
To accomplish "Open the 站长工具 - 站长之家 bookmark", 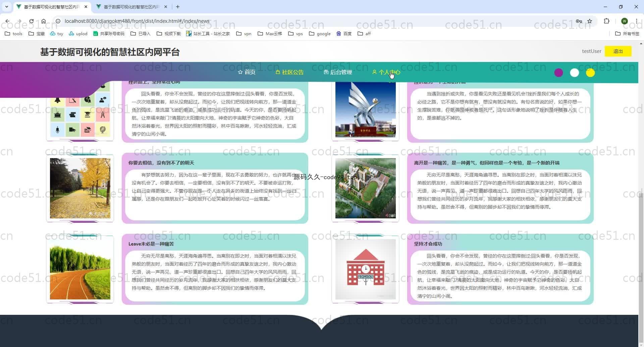I will (208, 33).
